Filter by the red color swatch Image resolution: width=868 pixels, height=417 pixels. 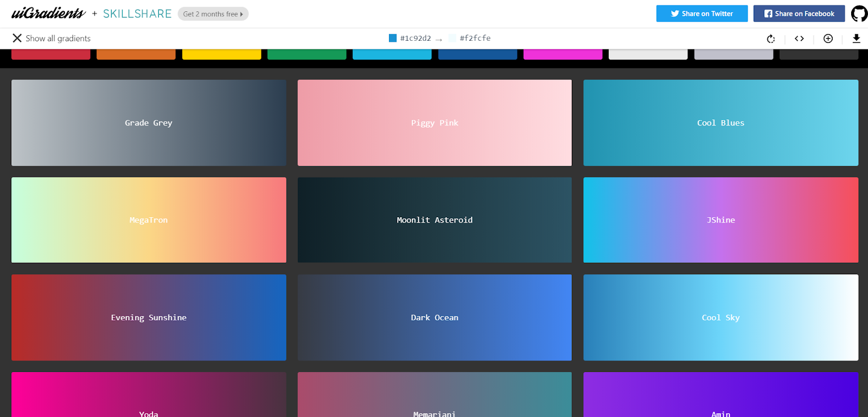(51, 54)
